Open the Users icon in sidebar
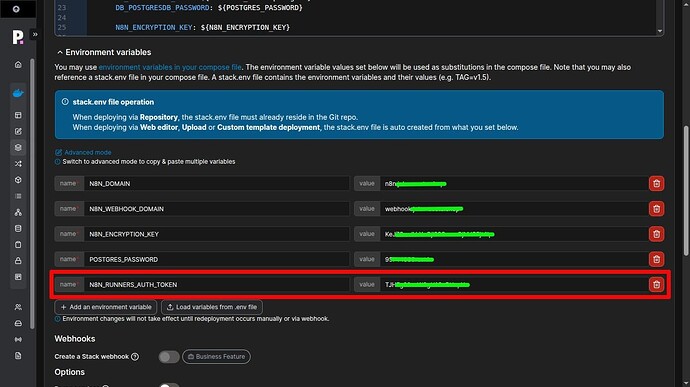Screen dimensions: 690x387 (18, 307)
